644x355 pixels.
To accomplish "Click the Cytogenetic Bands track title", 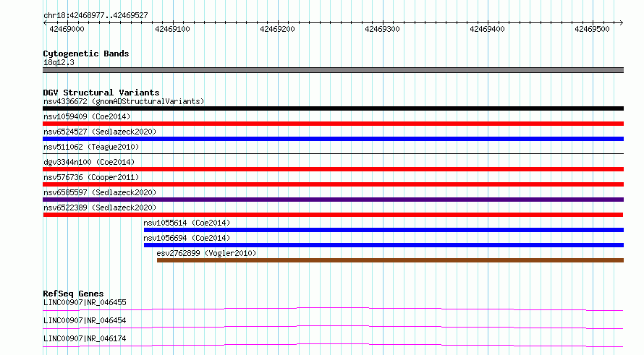I will [x=86, y=54].
